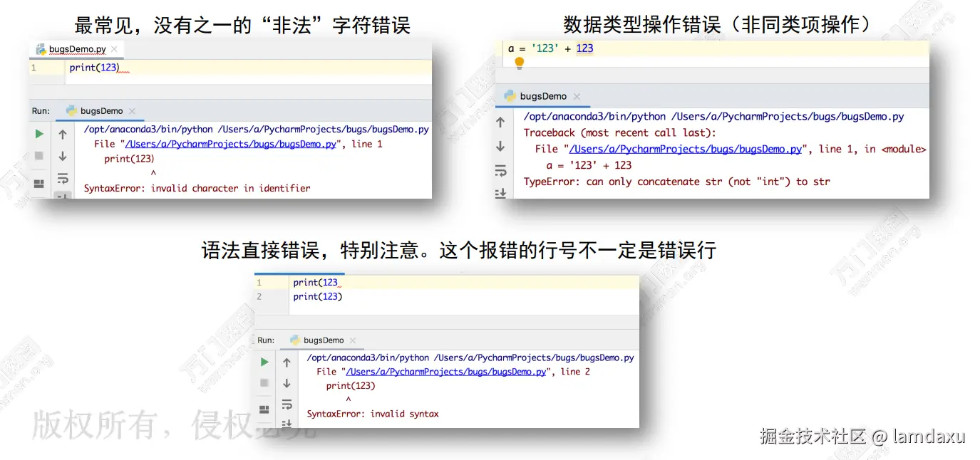The height and width of the screenshot is (460, 980).
Task: Toggle soft-wrap icon in the TypeError panel
Action: click(x=500, y=171)
